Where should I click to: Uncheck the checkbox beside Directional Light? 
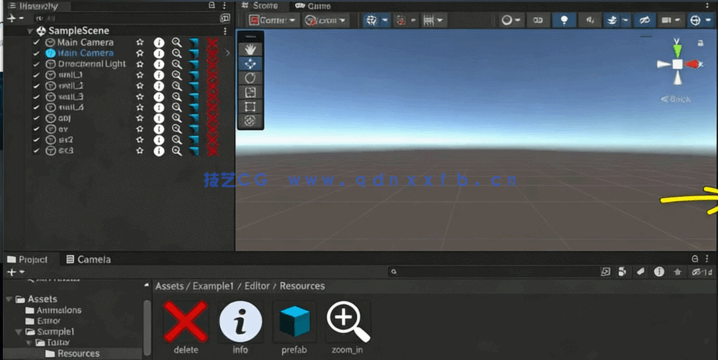[x=36, y=64]
